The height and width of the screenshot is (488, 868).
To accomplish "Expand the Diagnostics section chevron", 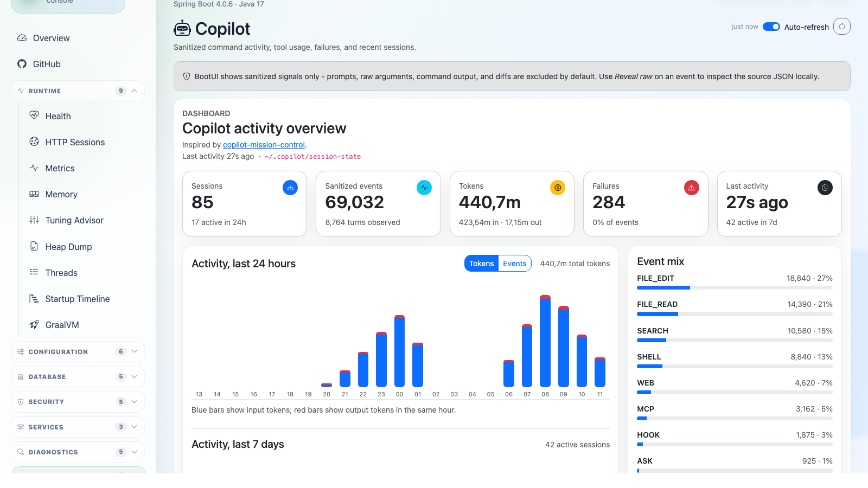I will [x=135, y=452].
